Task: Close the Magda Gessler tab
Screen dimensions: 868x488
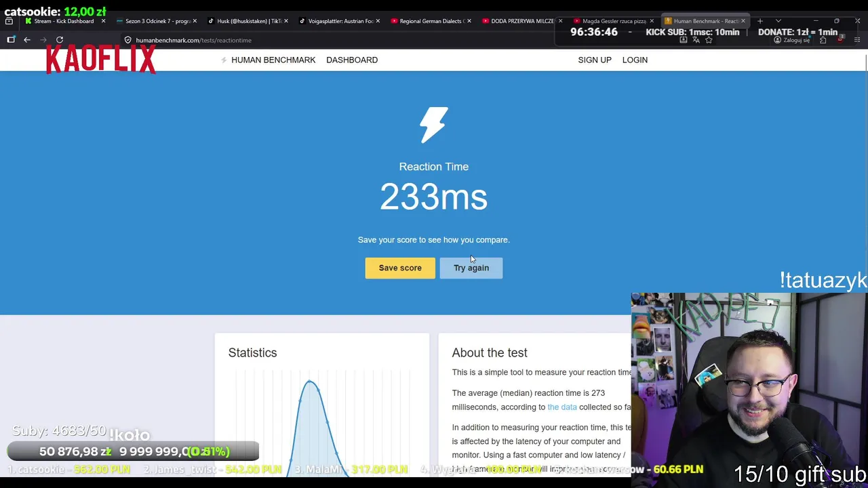Action: [652, 21]
